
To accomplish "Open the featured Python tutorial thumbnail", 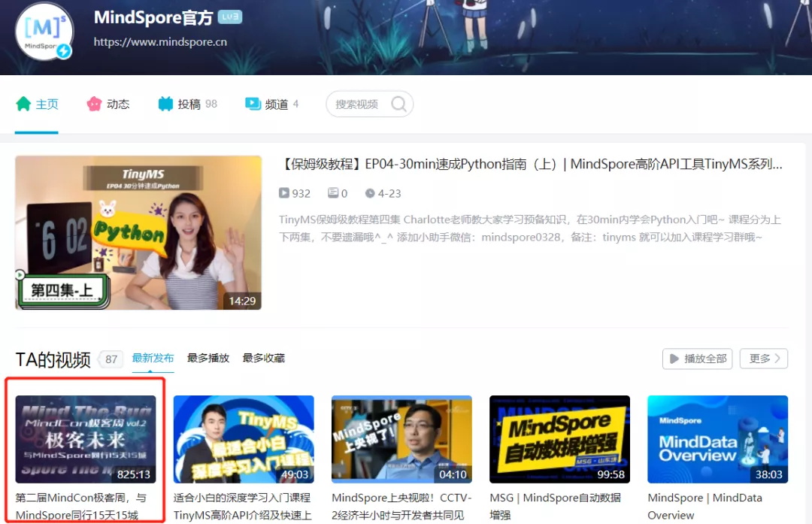I will pyautogui.click(x=138, y=232).
